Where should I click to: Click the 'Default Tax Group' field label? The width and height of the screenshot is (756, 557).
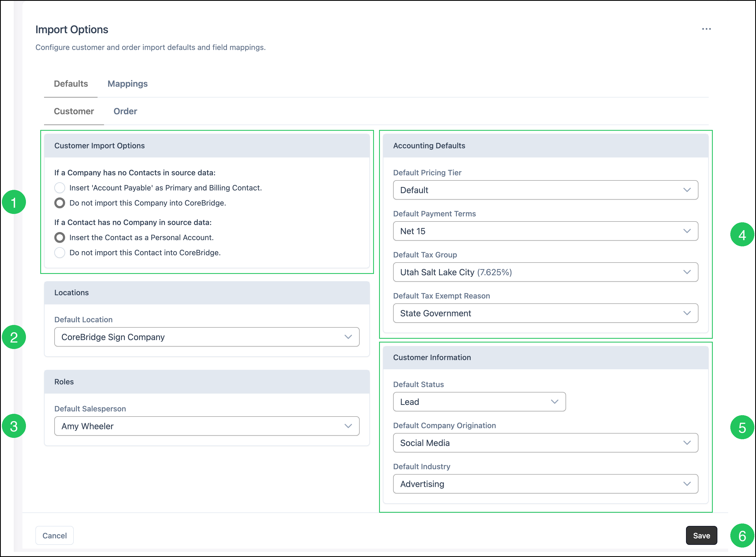pos(425,255)
